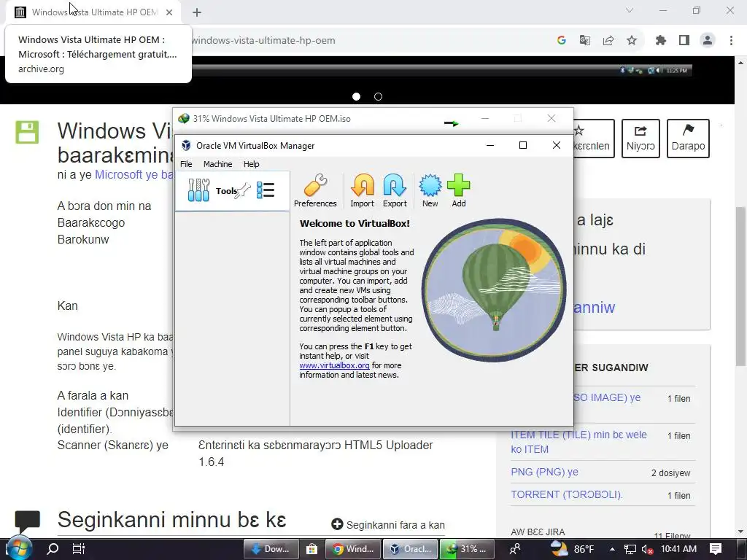Open the network tray icon
This screenshot has height=560, width=747.
coord(630,549)
